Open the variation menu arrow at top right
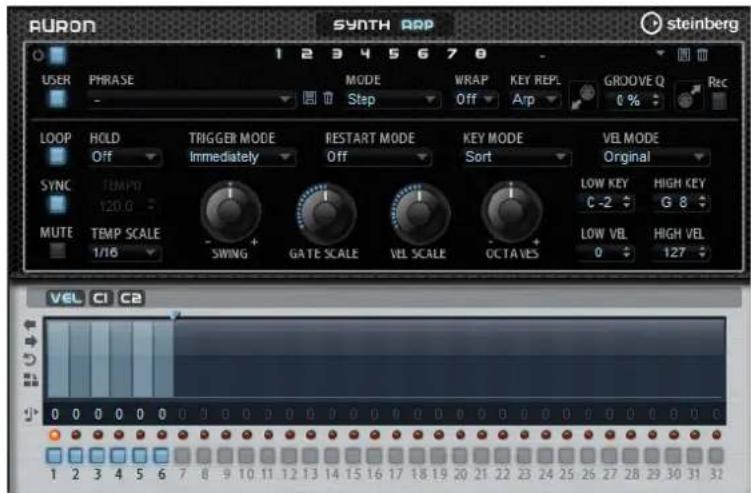Image resolution: width=751 pixels, height=493 pixels. click(x=660, y=53)
